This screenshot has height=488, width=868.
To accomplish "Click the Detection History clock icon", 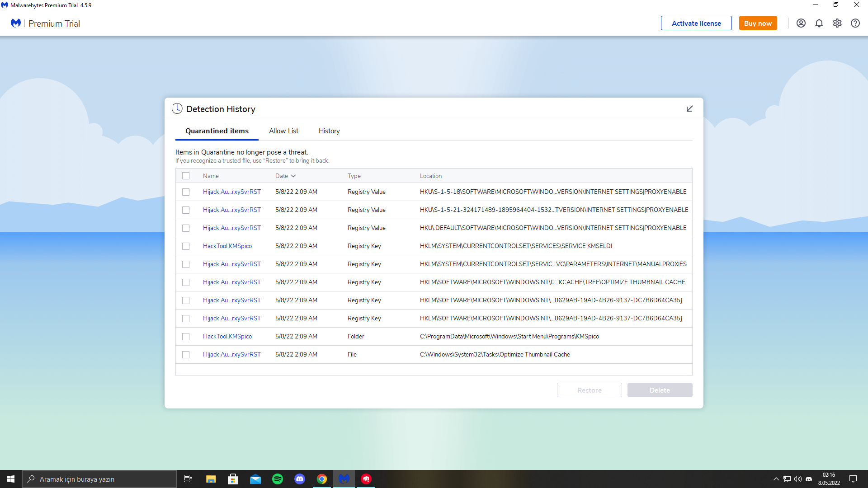I will click(177, 108).
